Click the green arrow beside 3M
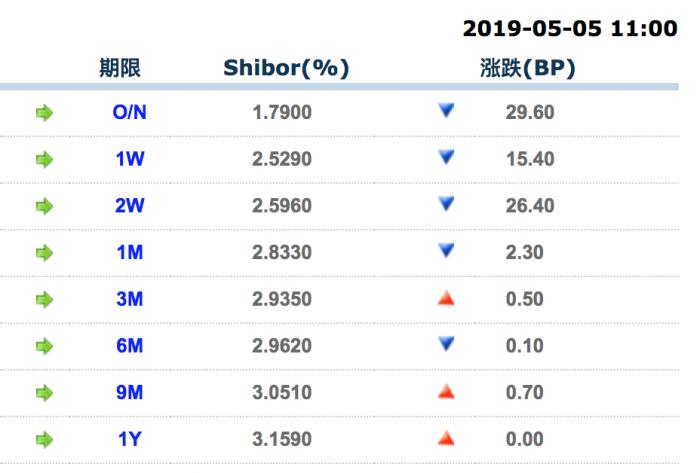Viewport: 700px width, 473px height. [44, 299]
